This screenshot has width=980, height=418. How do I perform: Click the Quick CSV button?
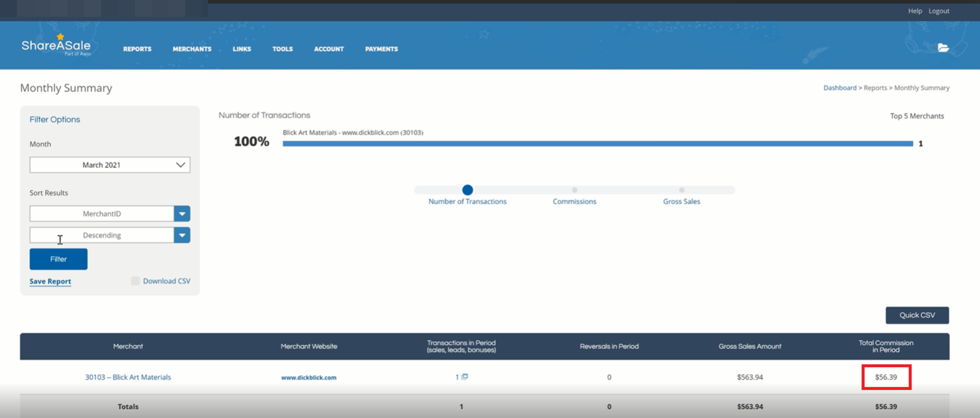[x=917, y=315]
